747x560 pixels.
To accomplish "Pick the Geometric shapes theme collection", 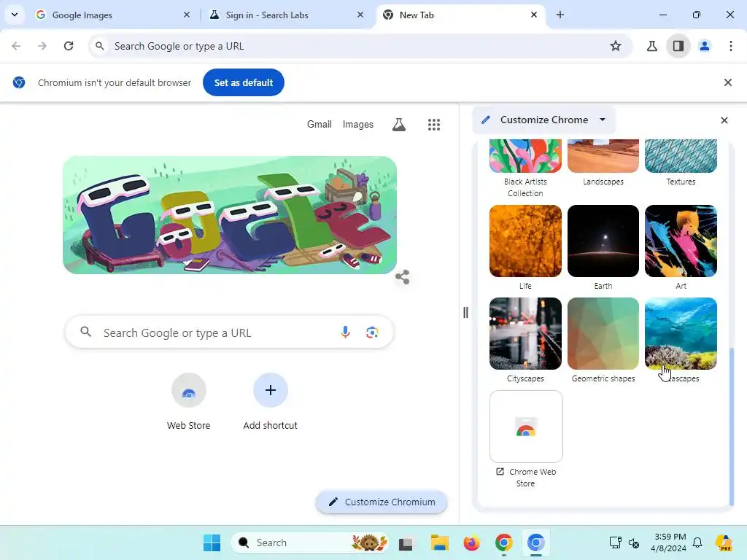I will point(603,340).
